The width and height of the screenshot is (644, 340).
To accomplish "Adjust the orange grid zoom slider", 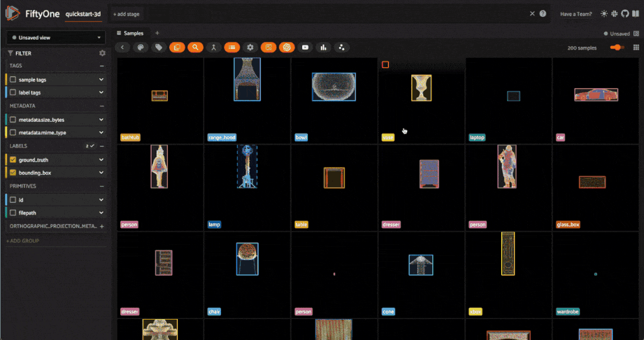I will click(x=617, y=48).
